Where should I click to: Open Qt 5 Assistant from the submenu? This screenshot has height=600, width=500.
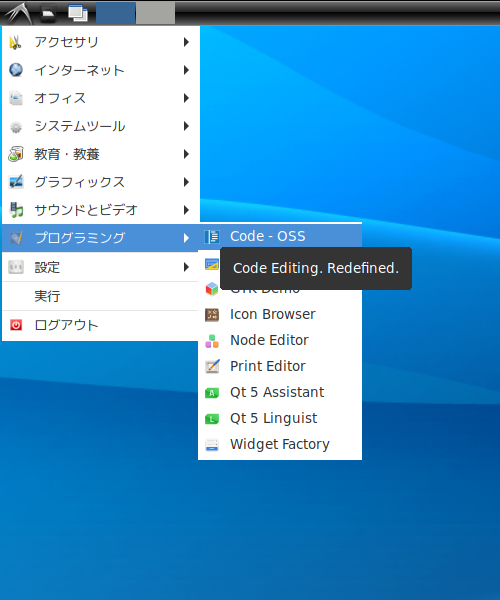[280, 392]
